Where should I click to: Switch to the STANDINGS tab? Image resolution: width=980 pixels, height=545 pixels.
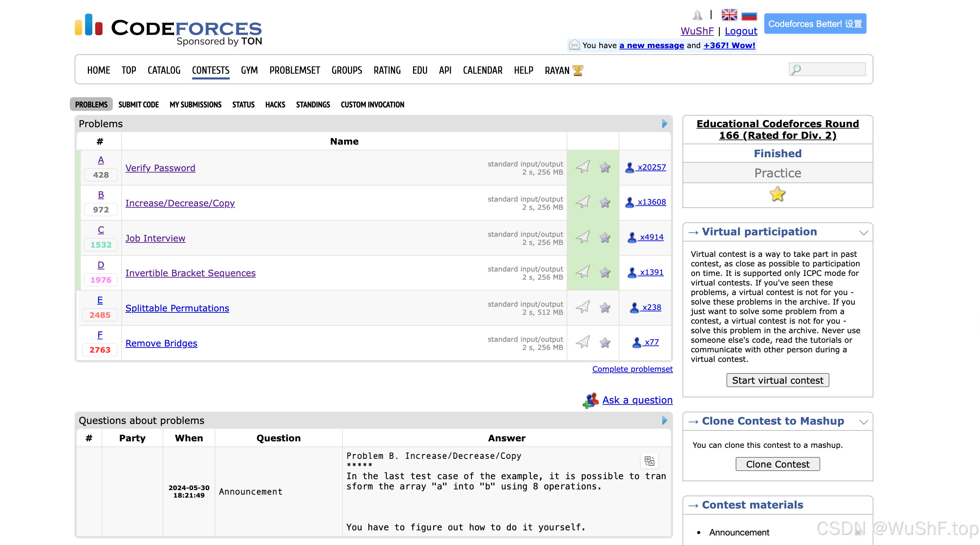pos(313,104)
